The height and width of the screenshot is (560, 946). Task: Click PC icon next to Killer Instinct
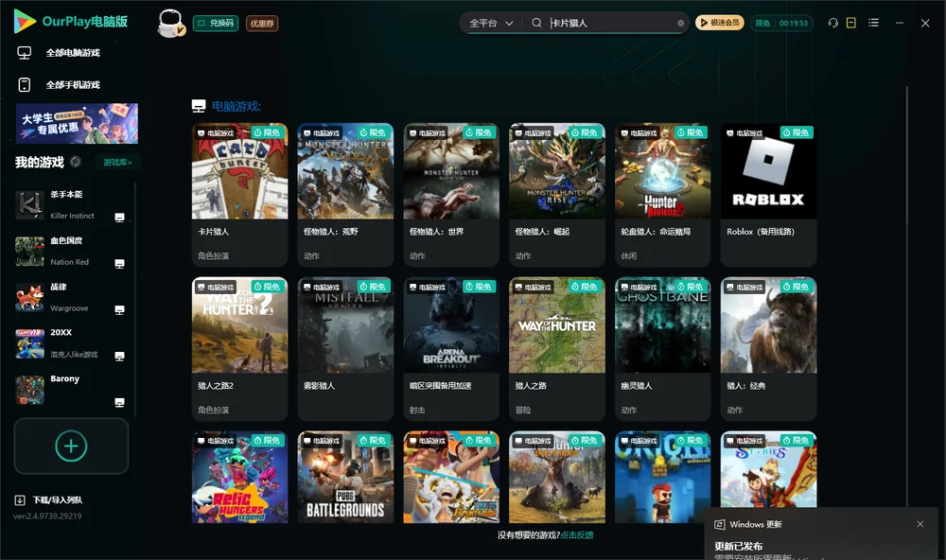point(119,218)
